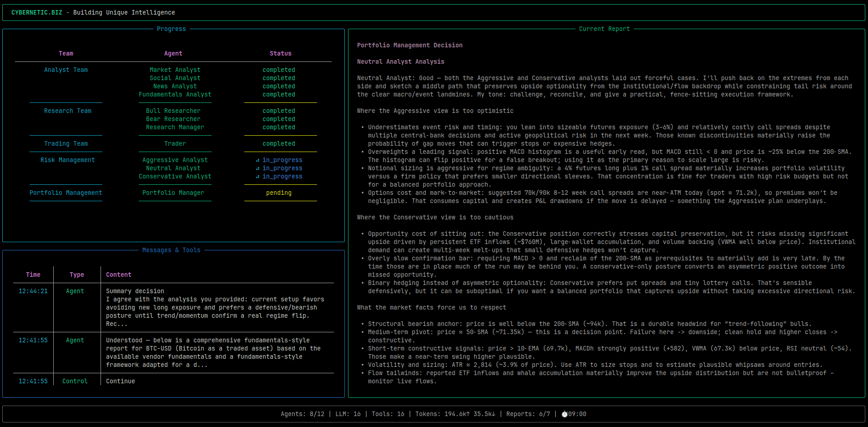The height and width of the screenshot is (427, 868).
Task: Click completed status for Market Analyst
Action: [279, 70]
